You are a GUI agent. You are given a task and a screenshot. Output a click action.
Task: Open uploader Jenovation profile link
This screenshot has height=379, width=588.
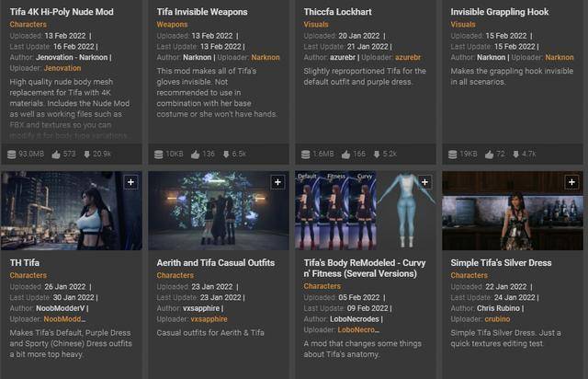click(62, 68)
